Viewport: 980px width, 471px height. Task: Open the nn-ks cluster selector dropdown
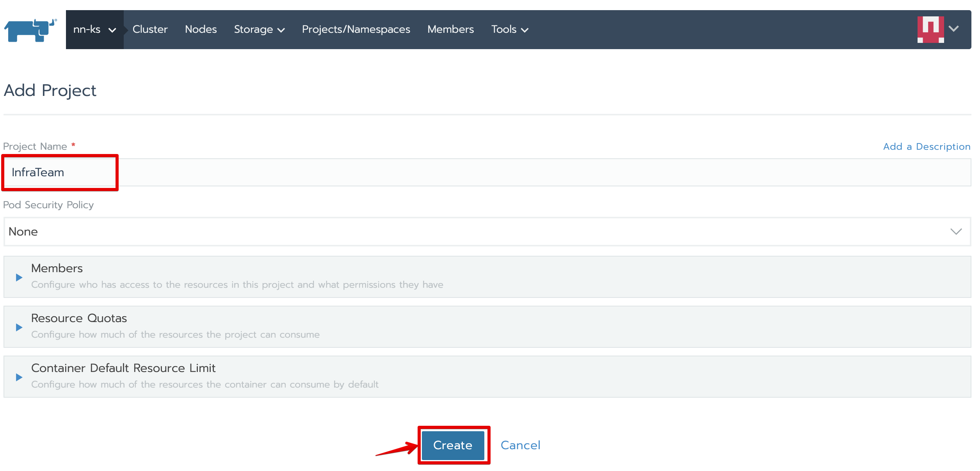click(x=94, y=30)
